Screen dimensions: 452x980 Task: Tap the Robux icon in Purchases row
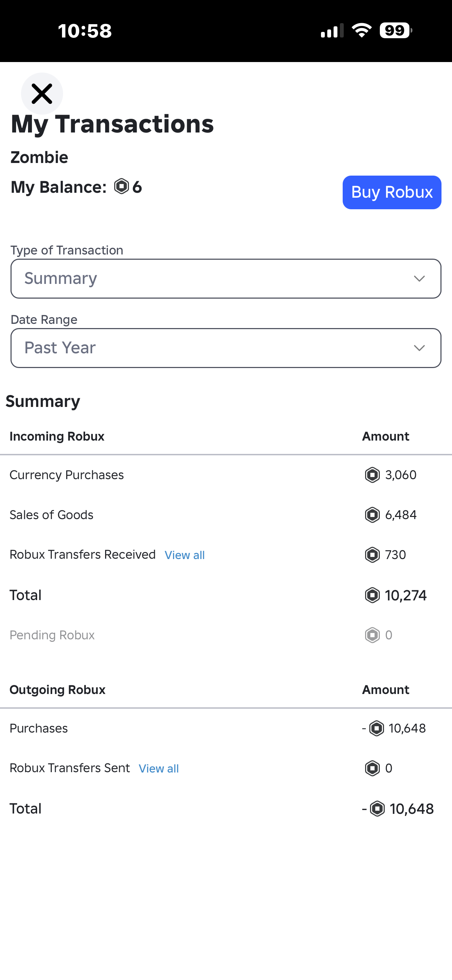pyautogui.click(x=377, y=729)
